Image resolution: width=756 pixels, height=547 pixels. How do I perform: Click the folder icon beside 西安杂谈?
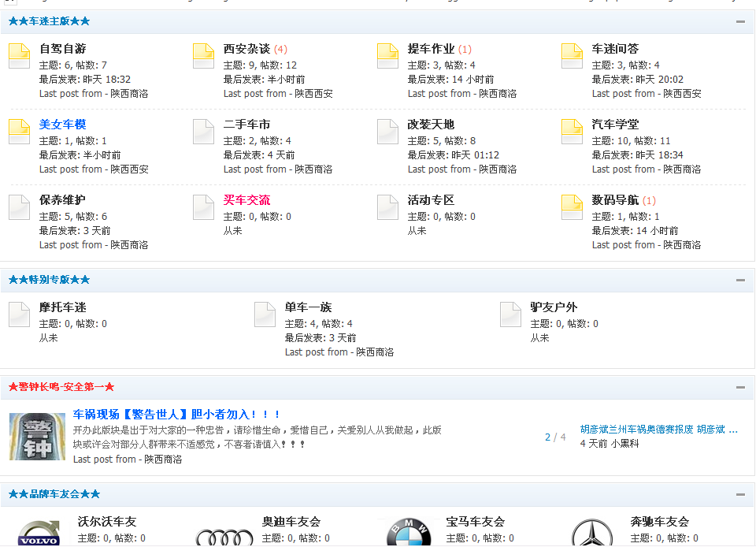point(203,56)
